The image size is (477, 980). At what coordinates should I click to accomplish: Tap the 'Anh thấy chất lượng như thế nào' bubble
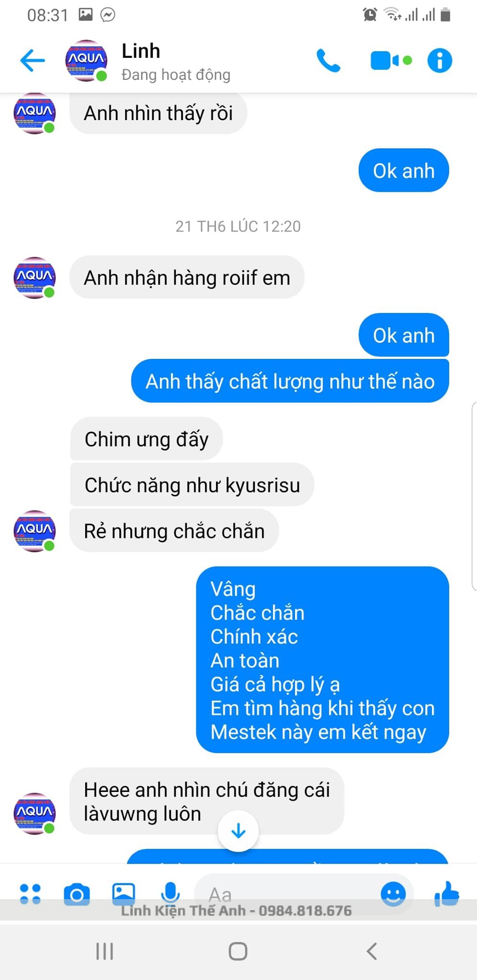tap(290, 381)
